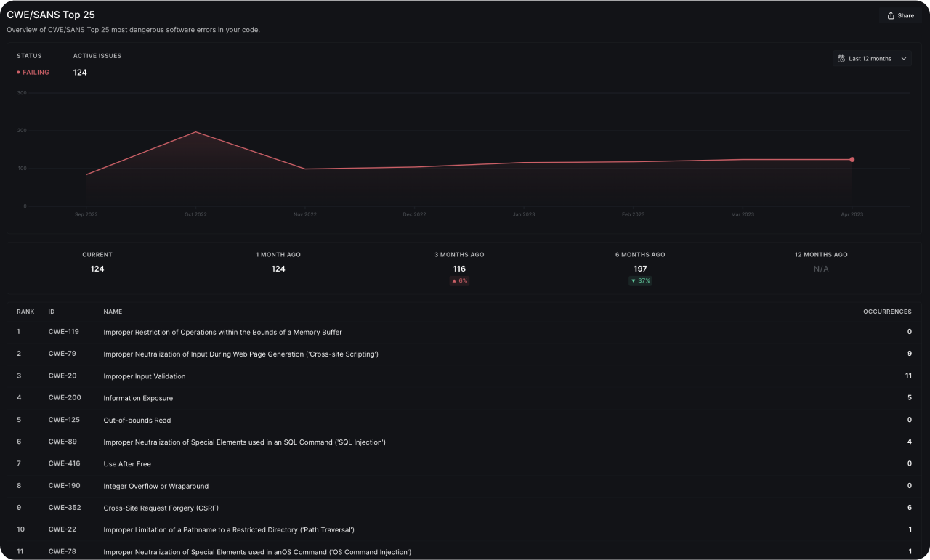
Task: Click occurrences value 4 for CWE-89
Action: 910,442
